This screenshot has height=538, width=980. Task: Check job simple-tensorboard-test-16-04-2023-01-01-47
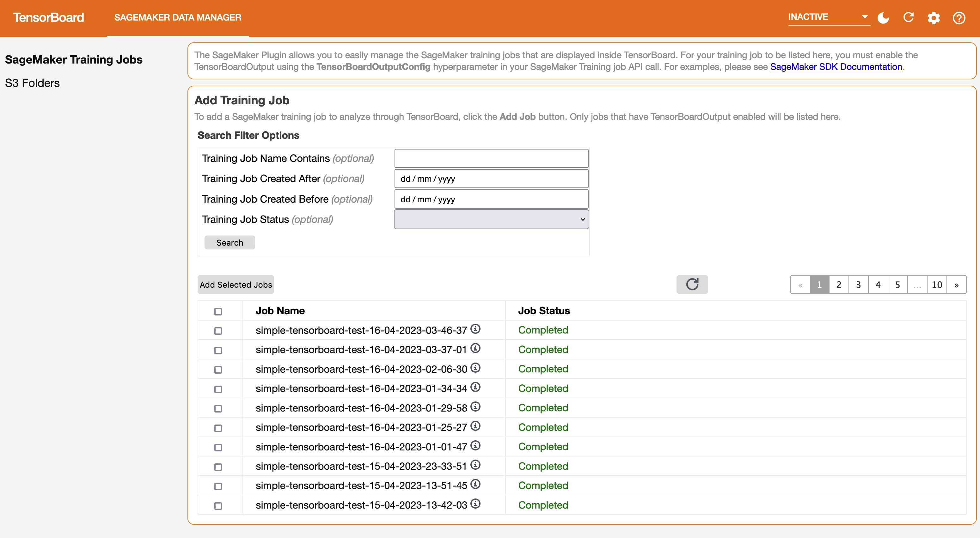(x=218, y=448)
